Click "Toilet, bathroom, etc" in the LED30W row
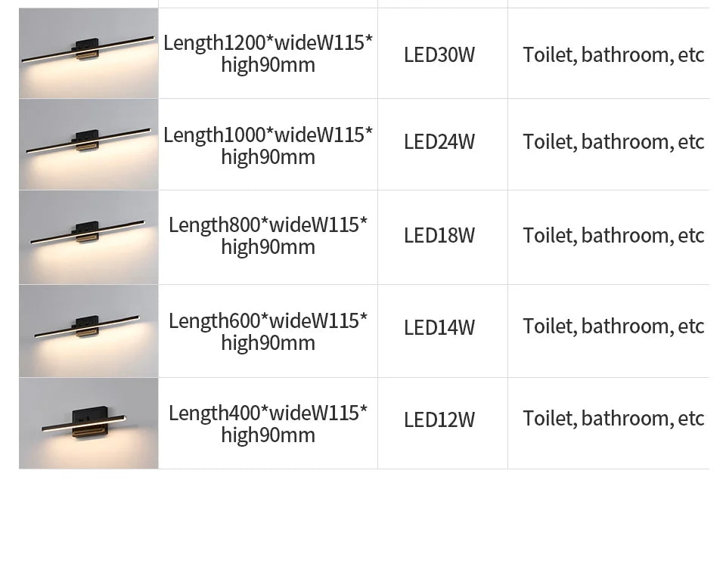This screenshot has height=588, width=726. click(613, 54)
